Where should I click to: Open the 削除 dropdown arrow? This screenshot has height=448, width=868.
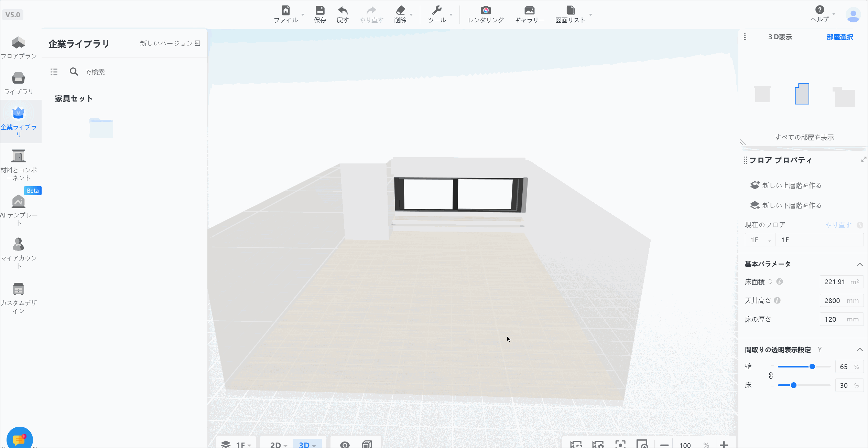(411, 15)
